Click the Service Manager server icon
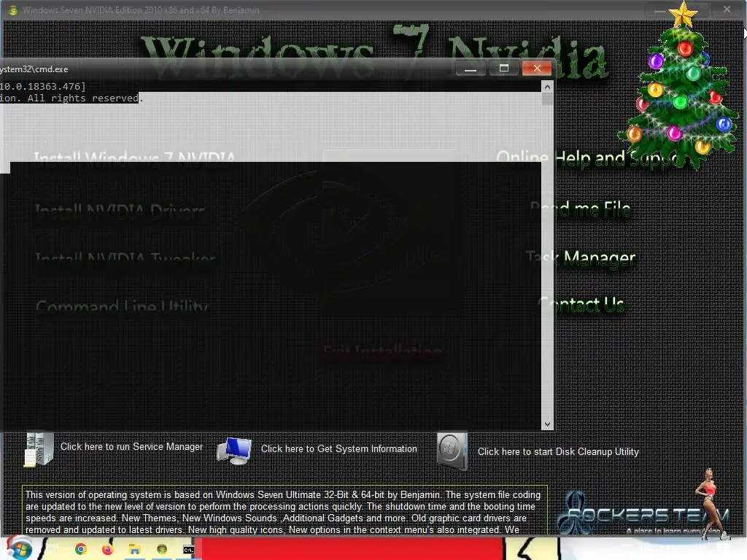 39,448
